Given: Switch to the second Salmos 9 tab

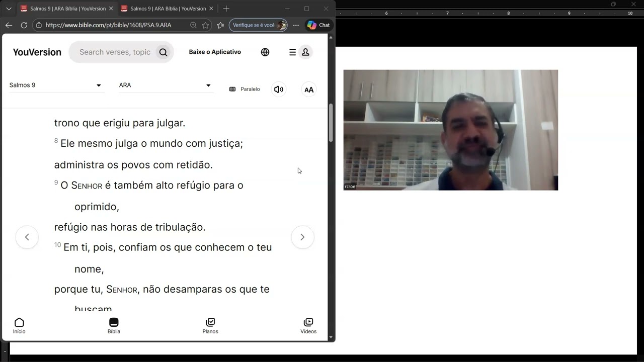Looking at the screenshot, I should tap(167, 9).
